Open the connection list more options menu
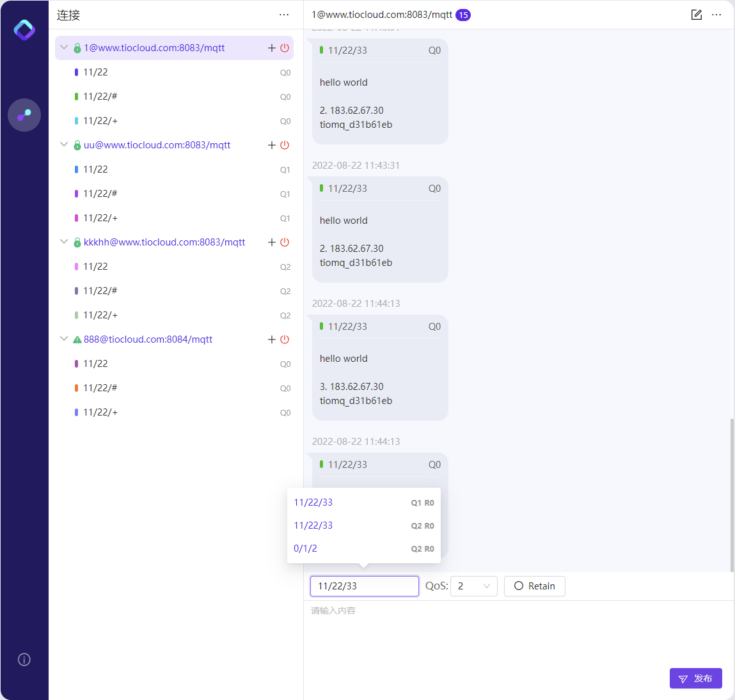The height and width of the screenshot is (700, 735). click(284, 15)
